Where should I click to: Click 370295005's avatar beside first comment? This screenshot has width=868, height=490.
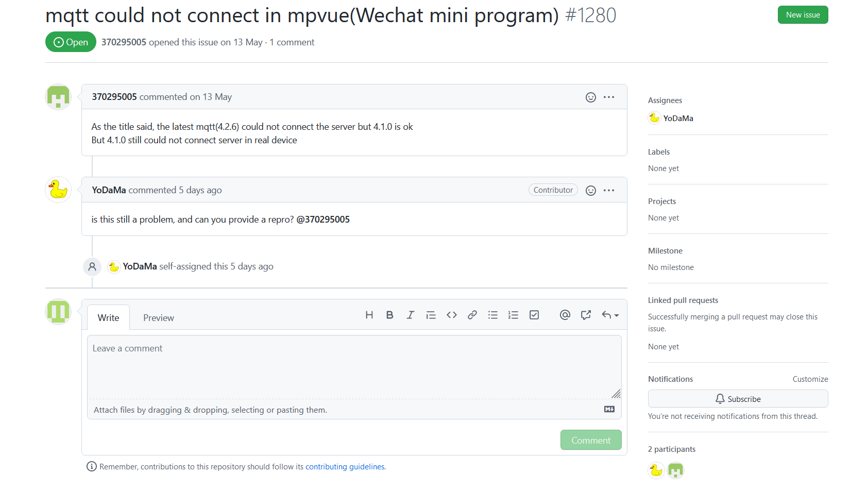[x=58, y=97]
